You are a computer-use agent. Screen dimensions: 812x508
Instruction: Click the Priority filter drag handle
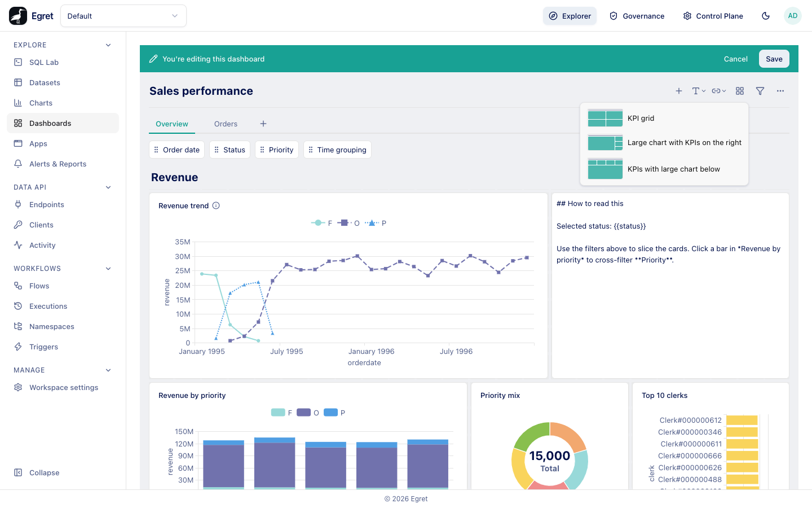tap(262, 150)
